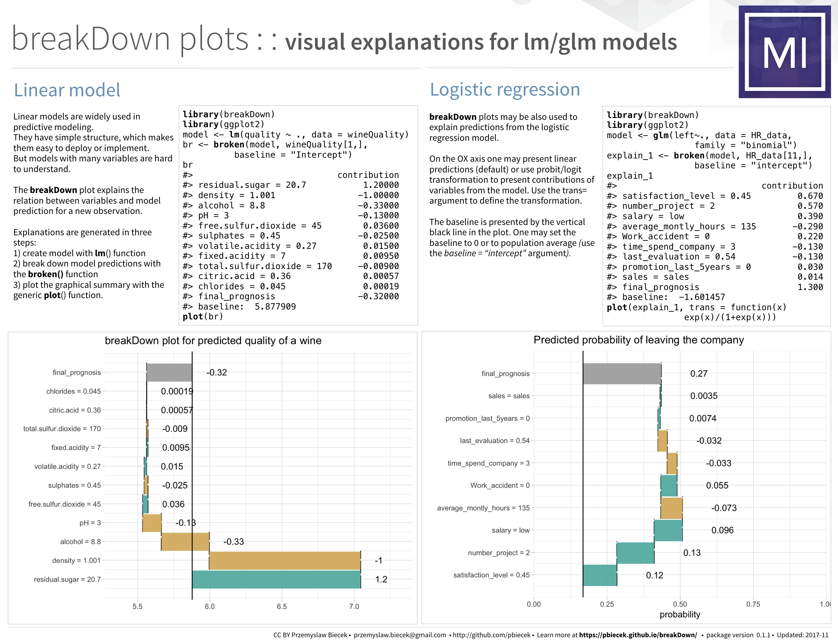Click the teal satisfaction_level = 0.45 bar

(599, 575)
